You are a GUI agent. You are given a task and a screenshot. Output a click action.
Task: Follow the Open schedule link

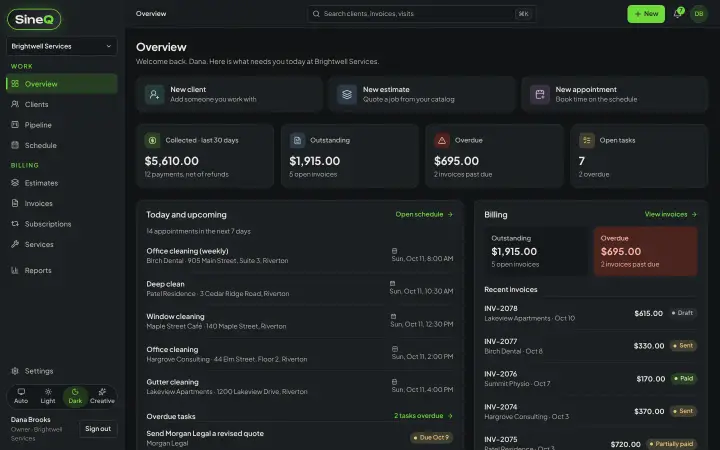[x=424, y=214]
